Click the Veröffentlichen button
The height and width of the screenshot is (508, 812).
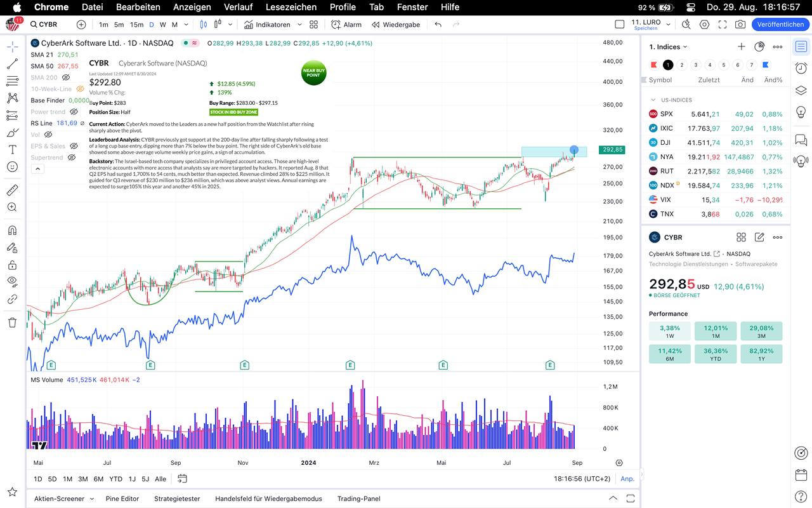pos(780,25)
